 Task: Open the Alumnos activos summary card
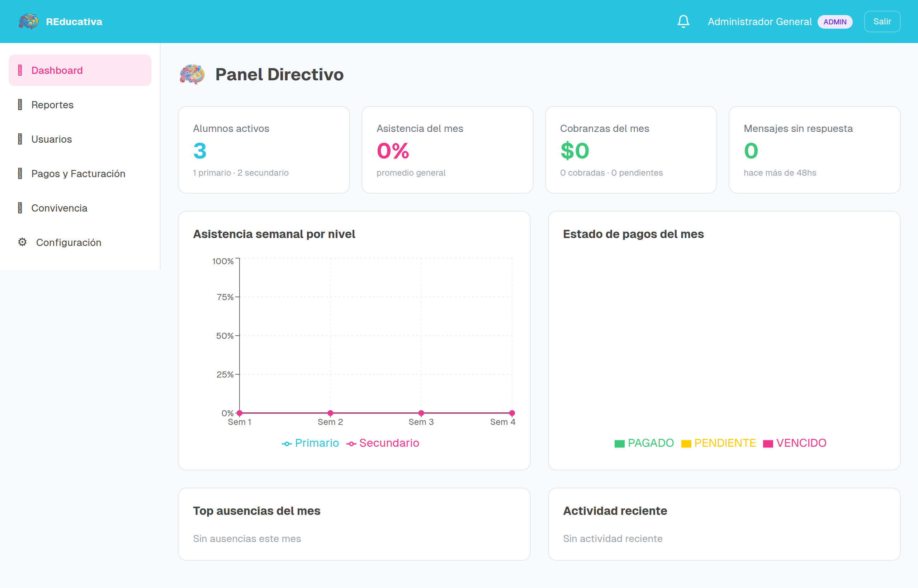click(264, 150)
